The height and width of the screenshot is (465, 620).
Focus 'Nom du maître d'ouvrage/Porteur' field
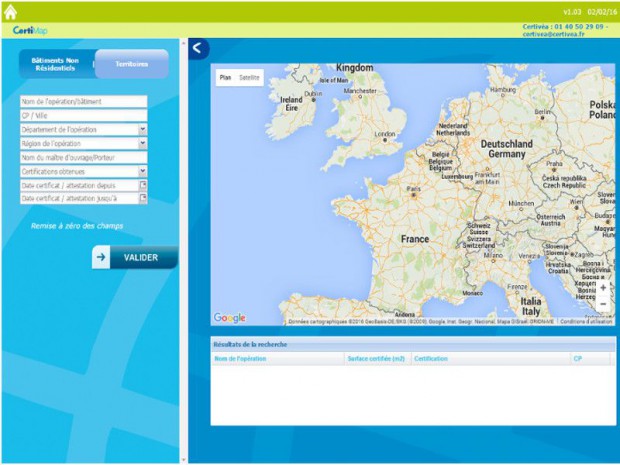click(83, 157)
